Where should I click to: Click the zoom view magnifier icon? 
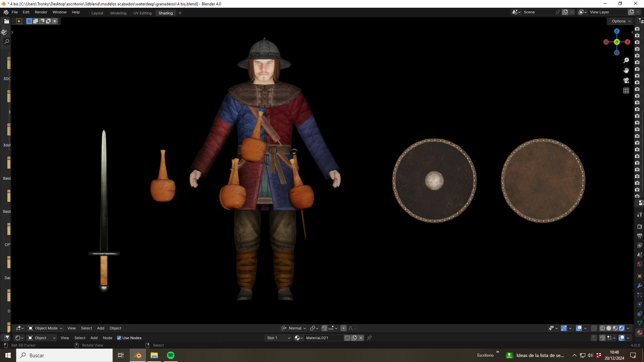(x=626, y=60)
